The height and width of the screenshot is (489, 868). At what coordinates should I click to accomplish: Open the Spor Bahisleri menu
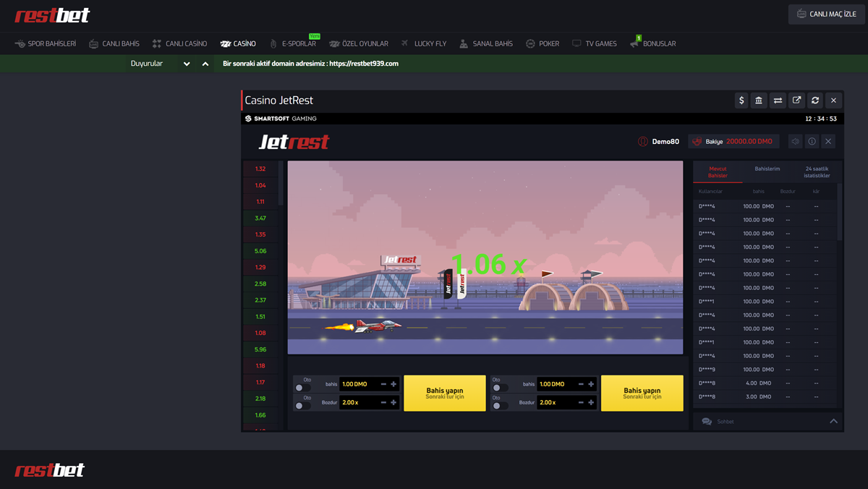(x=46, y=43)
